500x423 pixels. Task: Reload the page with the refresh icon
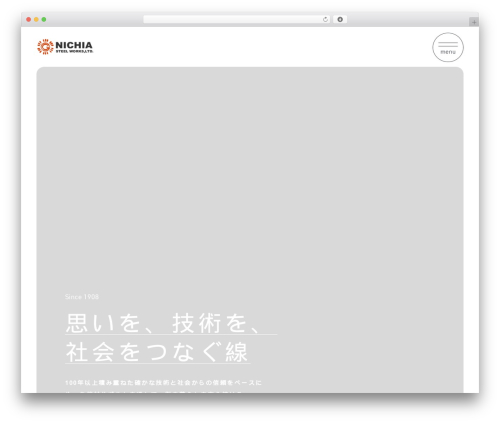pyautogui.click(x=325, y=19)
